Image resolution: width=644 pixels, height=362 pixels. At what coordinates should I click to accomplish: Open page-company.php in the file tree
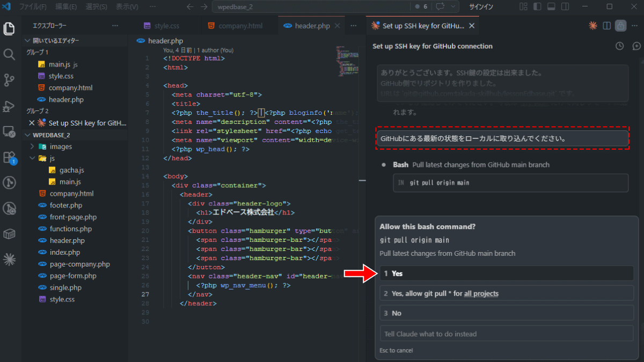tap(79, 264)
